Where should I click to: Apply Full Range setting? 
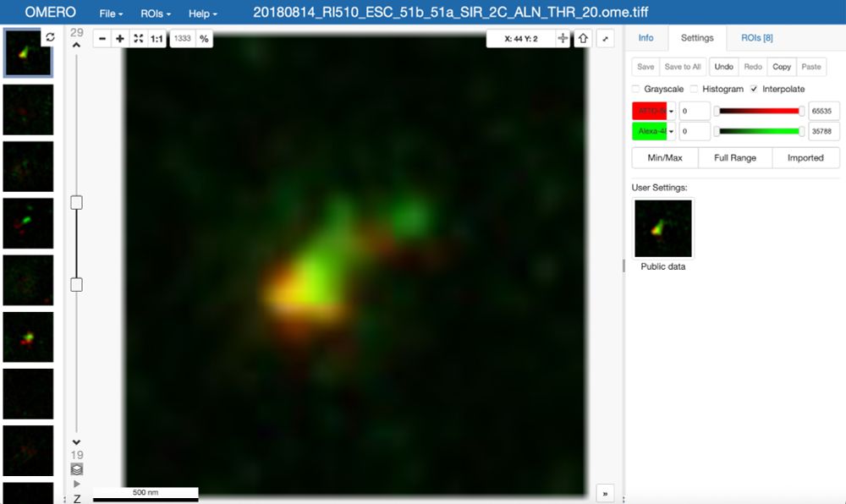click(x=735, y=158)
